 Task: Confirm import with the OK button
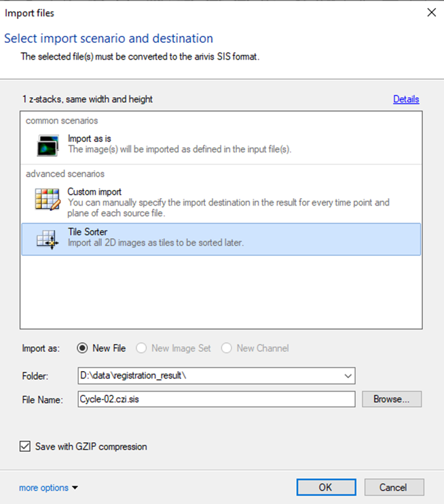tap(325, 487)
